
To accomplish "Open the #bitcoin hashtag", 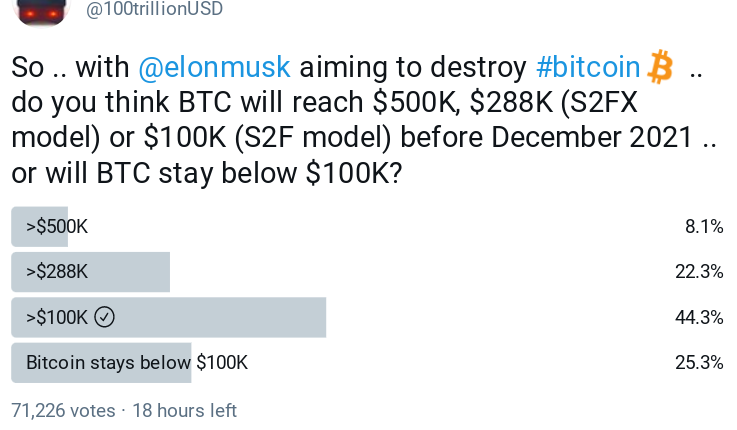I will pos(588,67).
